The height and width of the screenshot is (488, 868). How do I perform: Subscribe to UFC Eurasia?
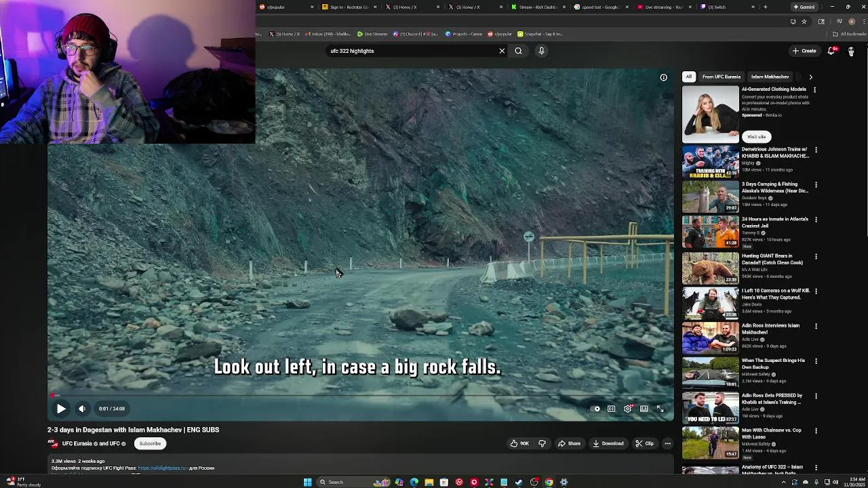coord(150,444)
